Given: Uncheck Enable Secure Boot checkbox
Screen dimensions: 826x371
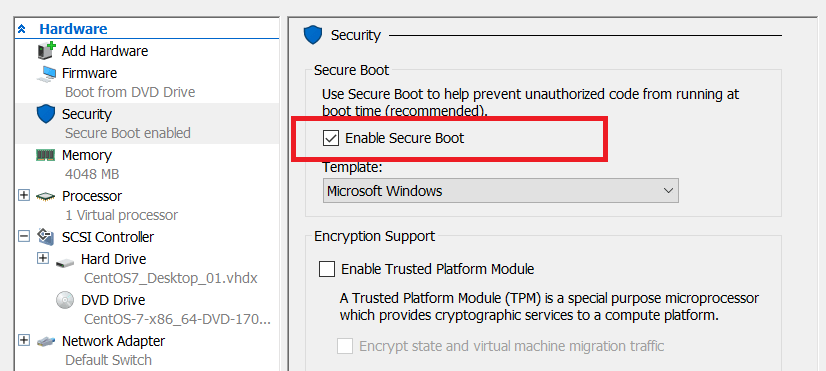Looking at the screenshot, I should 330,138.
